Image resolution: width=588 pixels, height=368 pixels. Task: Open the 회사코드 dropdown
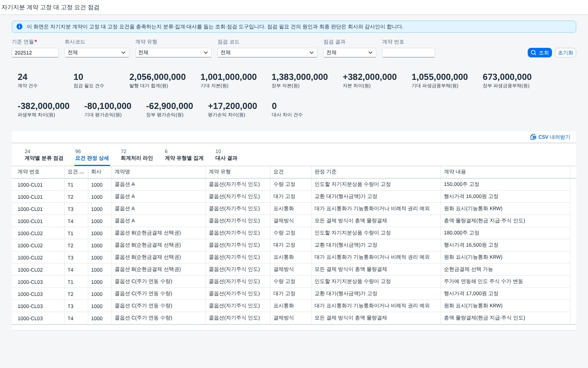97,53
